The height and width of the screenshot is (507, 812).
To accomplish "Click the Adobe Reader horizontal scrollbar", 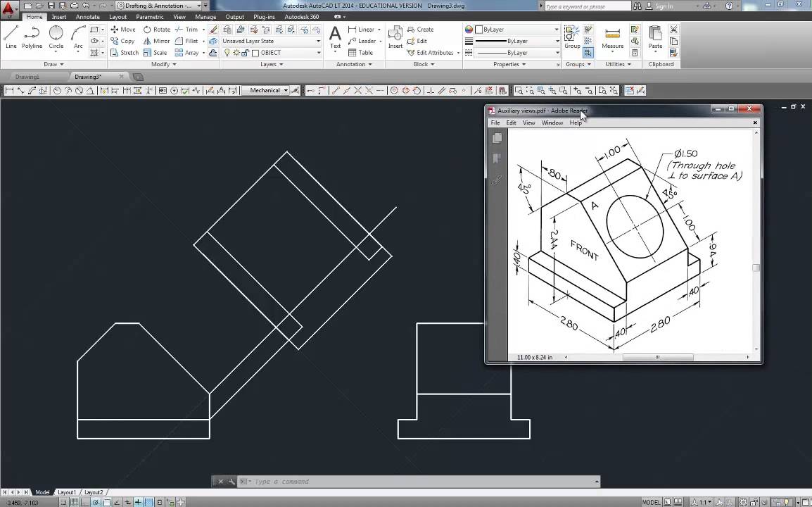I will click(657, 357).
